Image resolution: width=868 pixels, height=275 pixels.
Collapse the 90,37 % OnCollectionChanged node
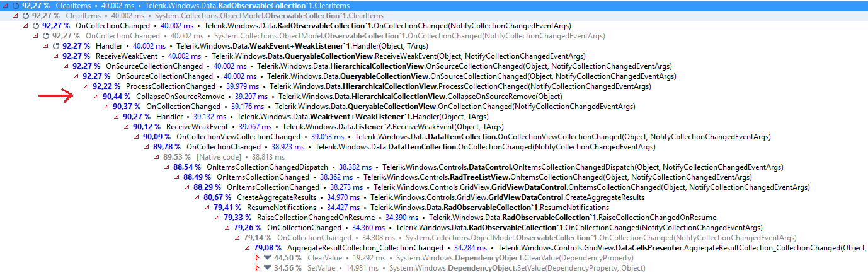[x=106, y=107]
